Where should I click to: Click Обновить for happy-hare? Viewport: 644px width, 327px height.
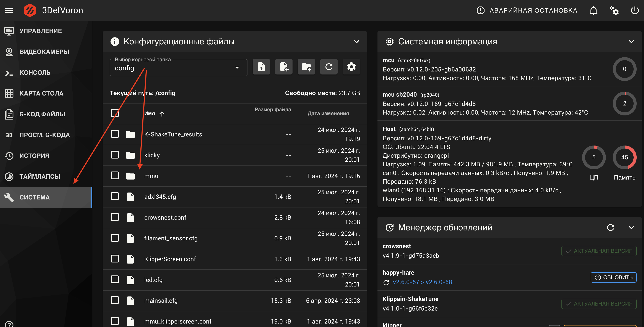[x=613, y=277]
